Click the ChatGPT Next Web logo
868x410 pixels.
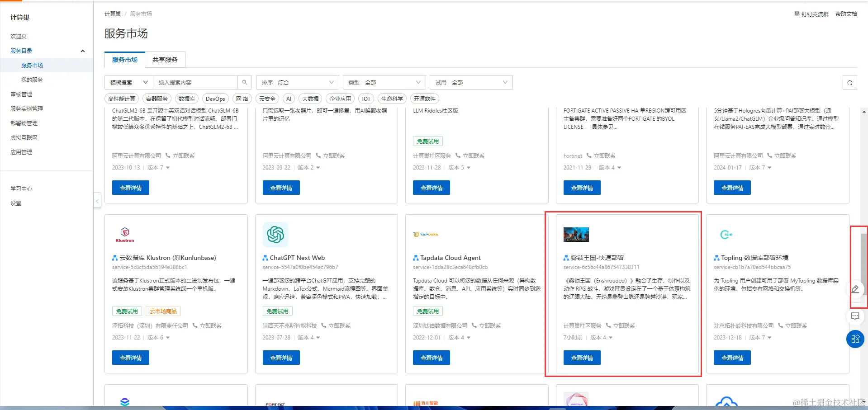275,235
